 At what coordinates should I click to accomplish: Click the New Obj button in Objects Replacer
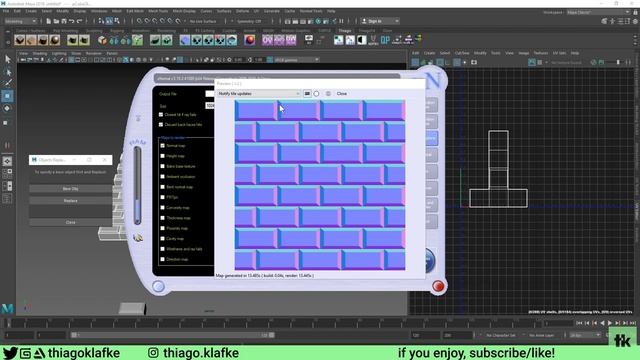[x=70, y=189]
